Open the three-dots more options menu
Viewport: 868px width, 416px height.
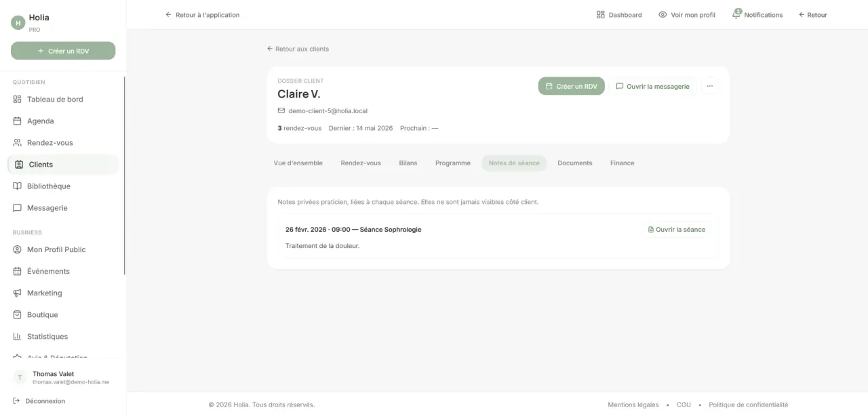(x=710, y=86)
